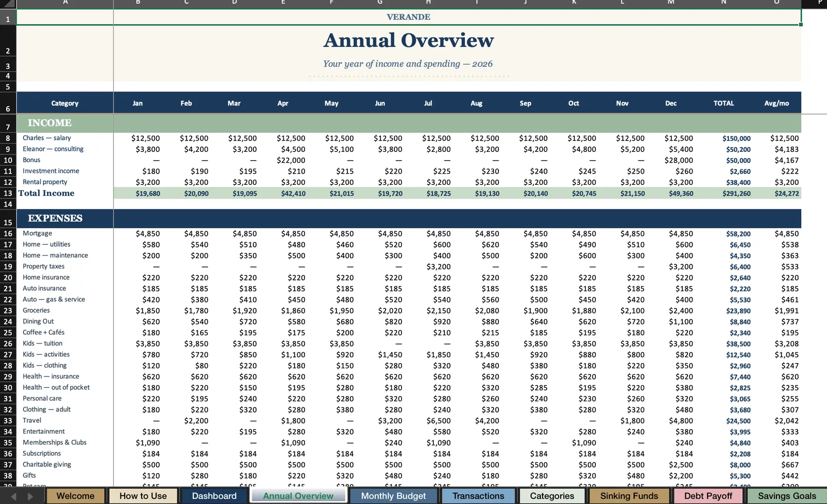Select the $24,500 travel total cell
This screenshot has width=827, height=504.
click(x=738, y=421)
